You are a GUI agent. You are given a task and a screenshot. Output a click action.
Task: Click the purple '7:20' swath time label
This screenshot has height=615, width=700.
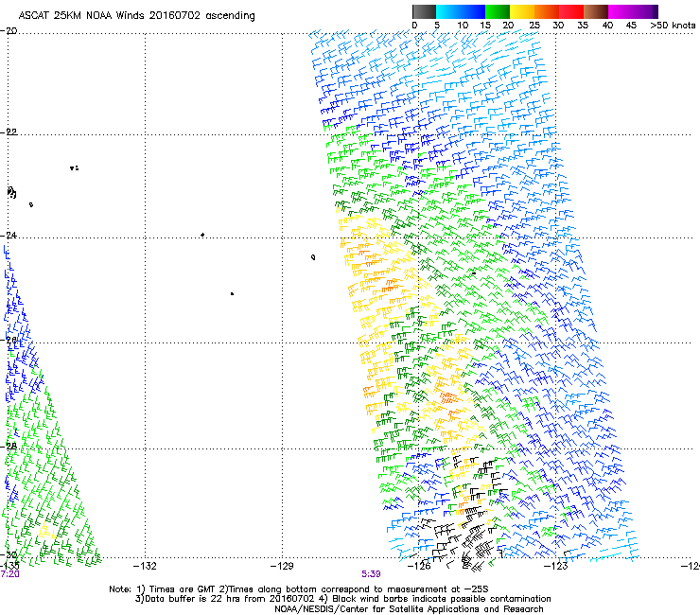(x=9, y=574)
